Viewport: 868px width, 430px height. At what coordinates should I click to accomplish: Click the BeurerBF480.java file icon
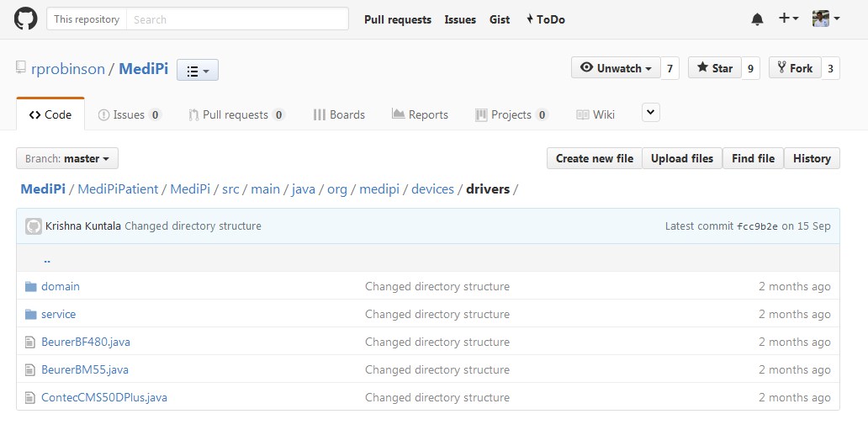point(31,342)
